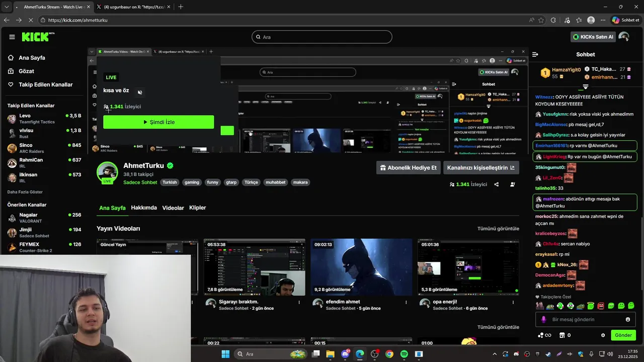Image resolution: width=644 pixels, height=362 pixels.
Task: Open the Nagalar recommended channel
Action: [x=44, y=218]
